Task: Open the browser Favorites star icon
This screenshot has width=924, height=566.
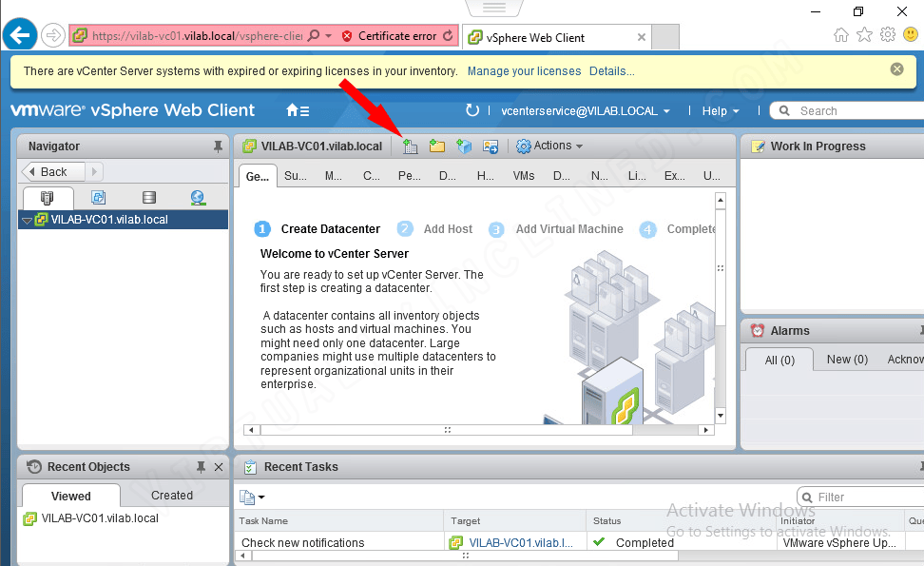Action: 864,35
